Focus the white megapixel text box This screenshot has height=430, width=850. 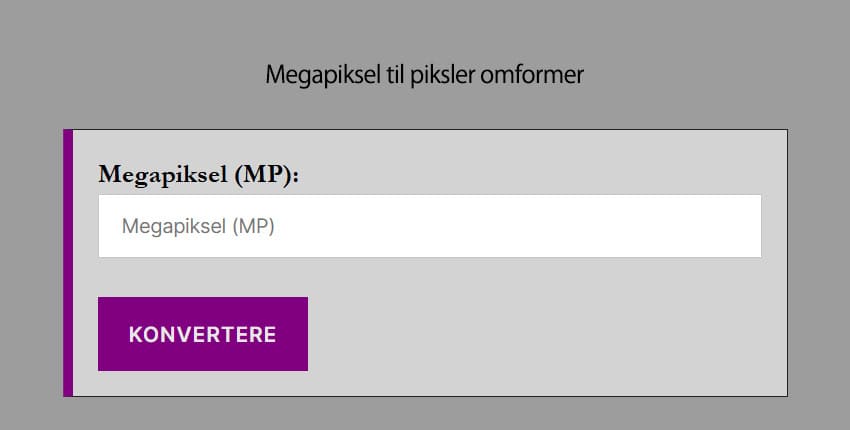point(429,226)
